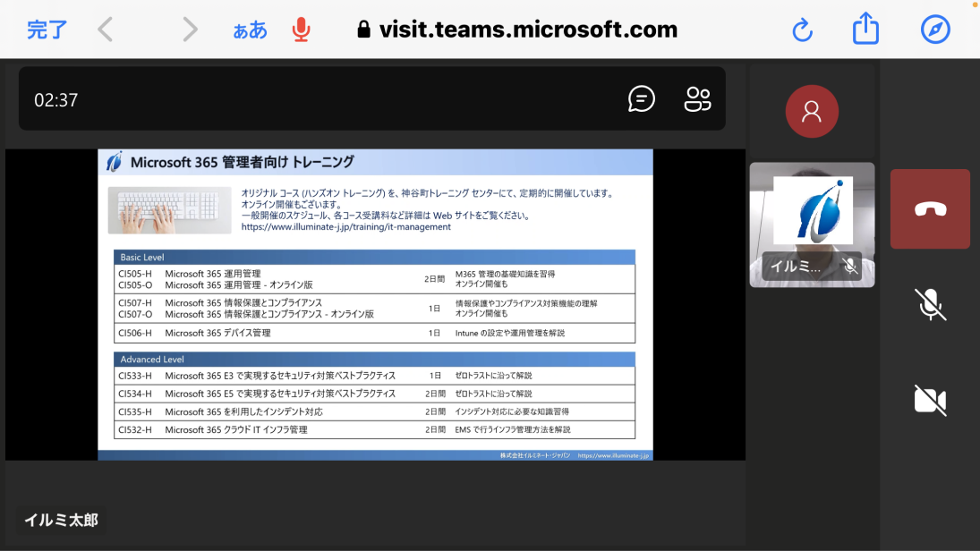Show the participants list icon
This screenshot has height=551, width=980.
(x=697, y=98)
